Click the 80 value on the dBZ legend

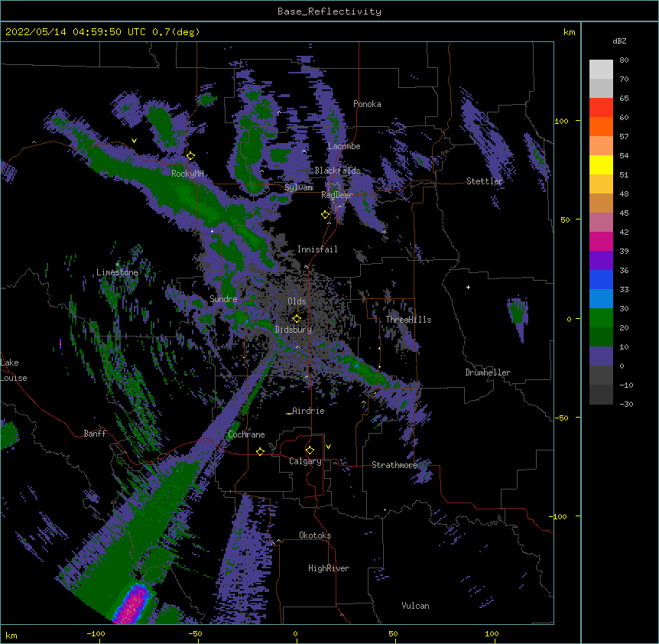coord(624,60)
